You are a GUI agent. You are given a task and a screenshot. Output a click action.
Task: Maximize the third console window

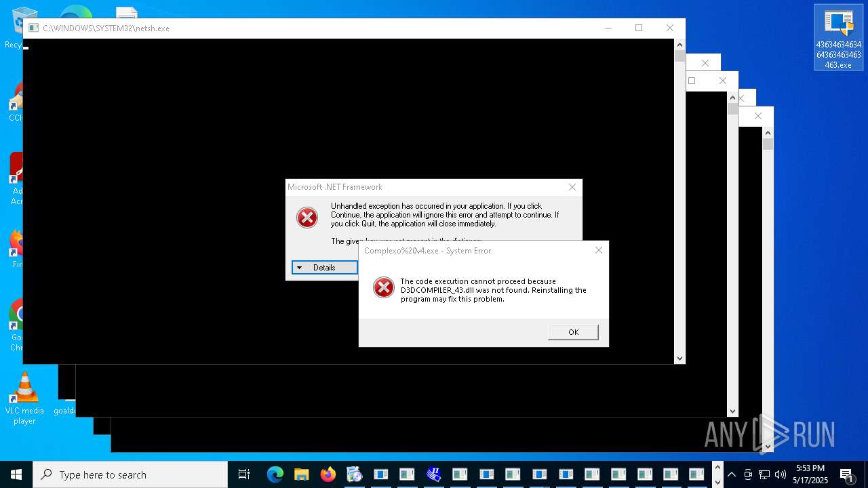tap(692, 81)
